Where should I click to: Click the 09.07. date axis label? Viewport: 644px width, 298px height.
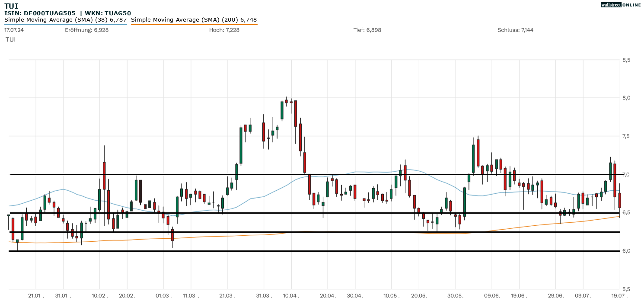(583, 295)
